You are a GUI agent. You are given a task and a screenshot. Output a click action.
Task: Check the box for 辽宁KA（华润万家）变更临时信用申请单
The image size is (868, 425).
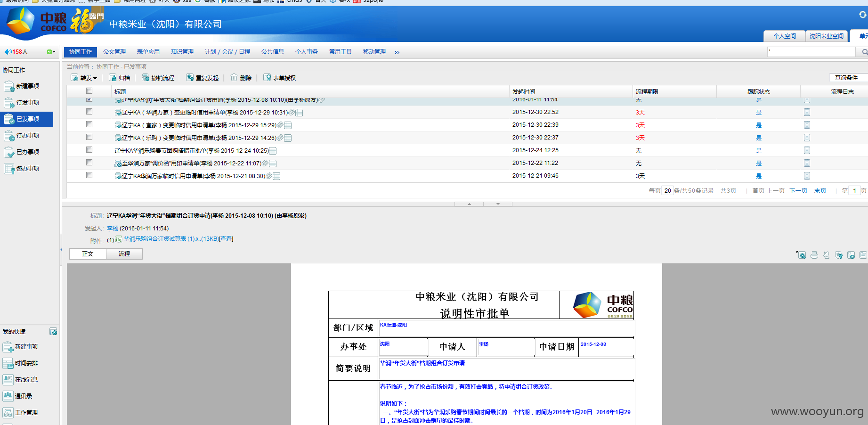[x=89, y=112]
